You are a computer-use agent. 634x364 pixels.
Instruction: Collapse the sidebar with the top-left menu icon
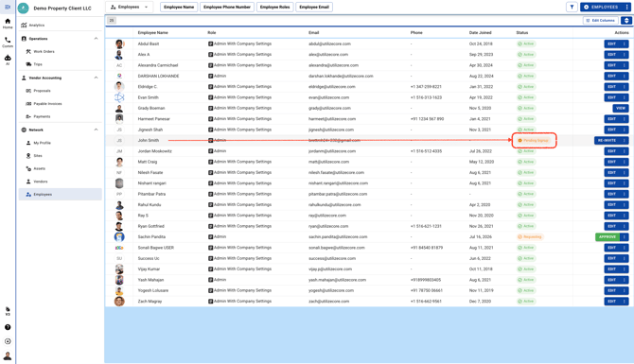8,7
